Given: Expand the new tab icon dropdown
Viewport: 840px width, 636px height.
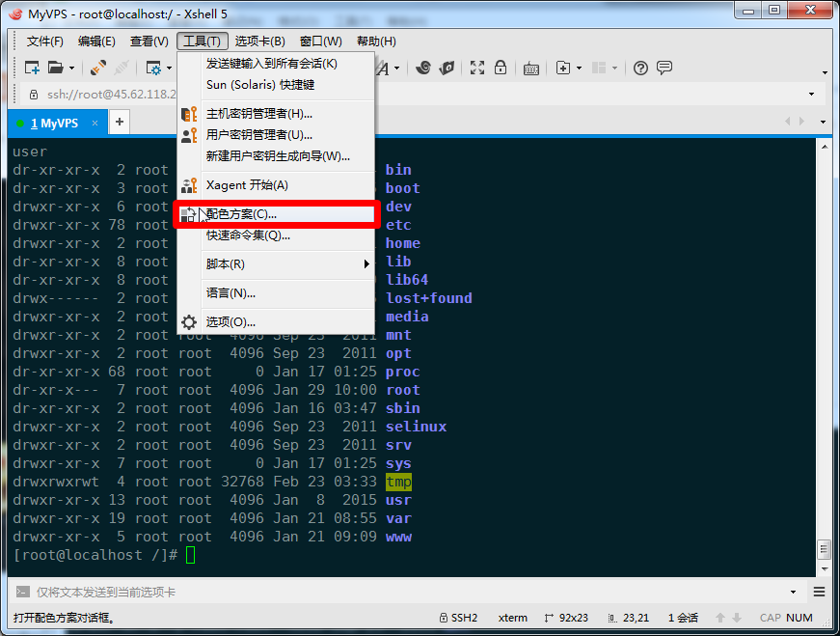Looking at the screenshot, I should point(579,69).
